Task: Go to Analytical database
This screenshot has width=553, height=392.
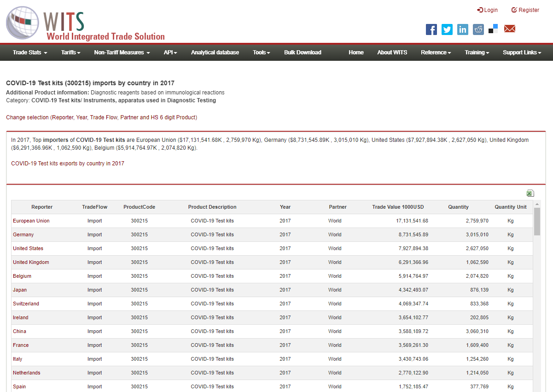Action: pyautogui.click(x=215, y=53)
